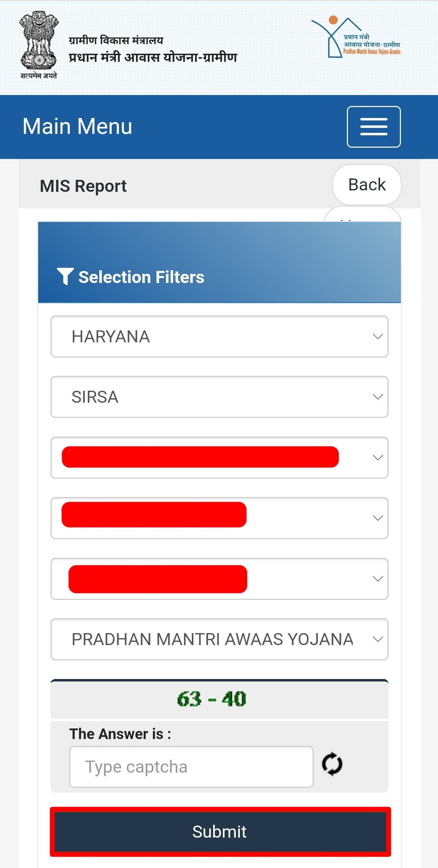
Task: Click the national emblem logo
Action: pos(39,44)
